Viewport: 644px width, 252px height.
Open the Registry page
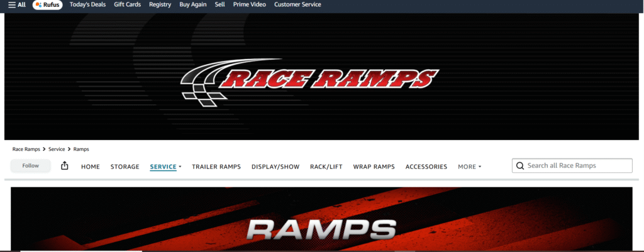point(160,4)
